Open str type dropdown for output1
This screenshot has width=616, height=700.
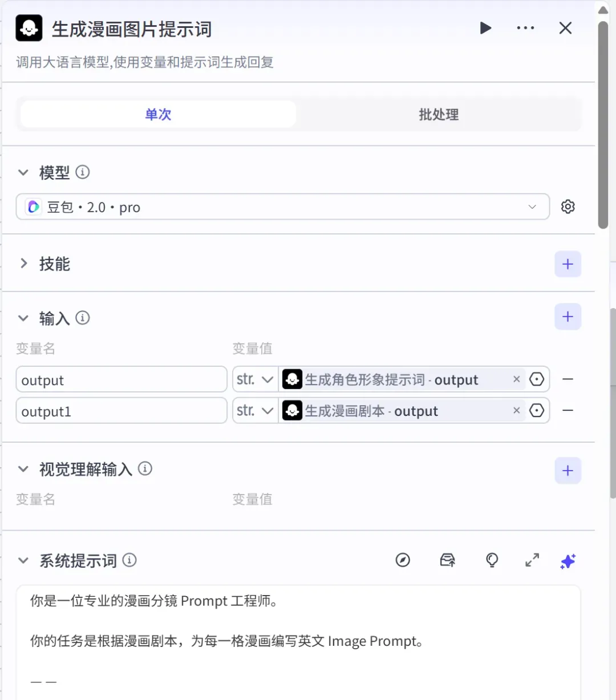coord(255,411)
